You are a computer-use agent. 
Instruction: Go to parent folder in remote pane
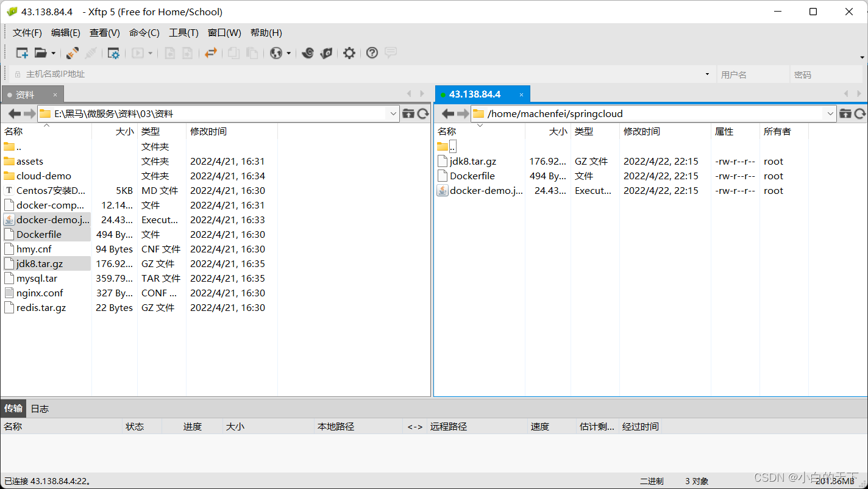845,113
